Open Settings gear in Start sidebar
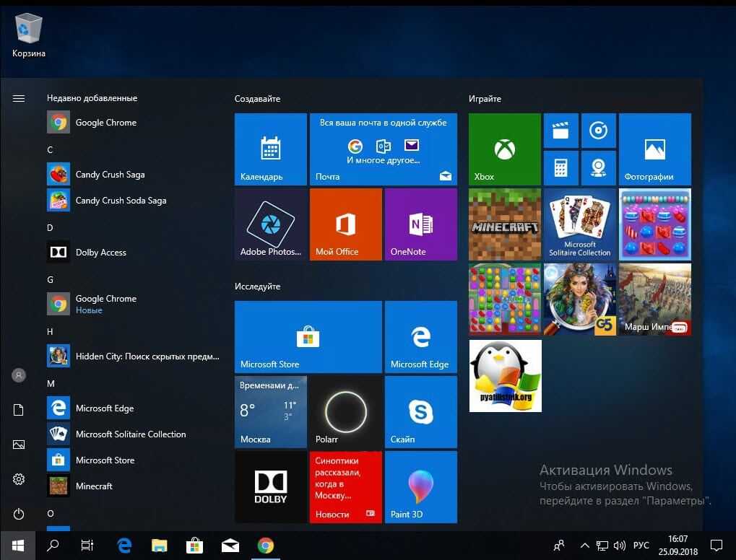This screenshot has height=560, width=736. pos(19,479)
